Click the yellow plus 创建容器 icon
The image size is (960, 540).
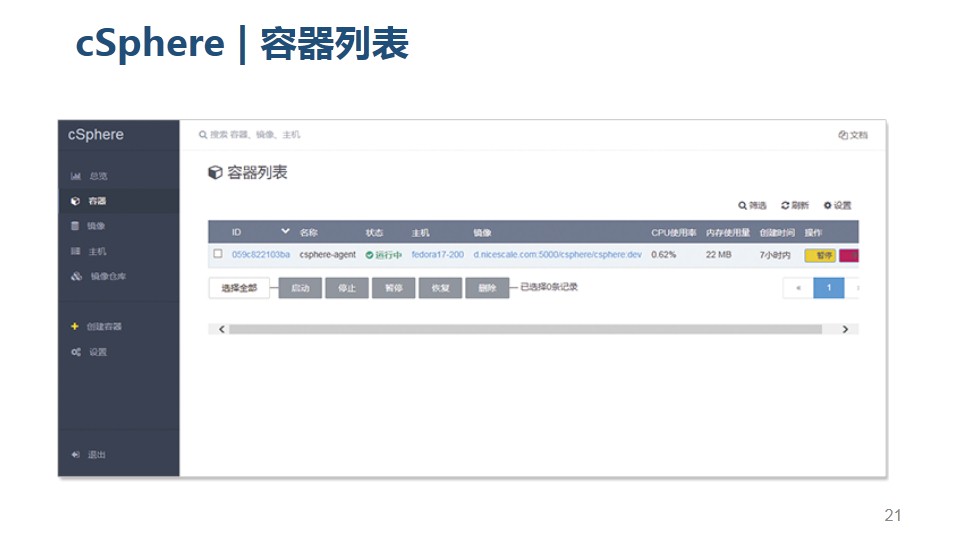(x=75, y=326)
